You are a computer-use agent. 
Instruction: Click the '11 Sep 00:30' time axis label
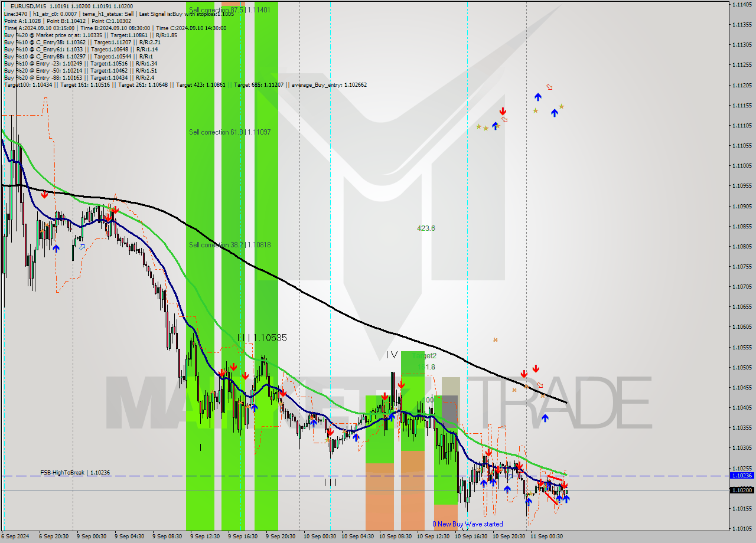pos(546,537)
